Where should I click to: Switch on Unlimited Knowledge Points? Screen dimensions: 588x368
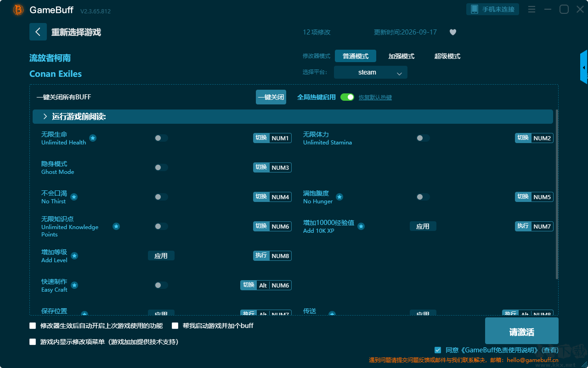(x=161, y=226)
